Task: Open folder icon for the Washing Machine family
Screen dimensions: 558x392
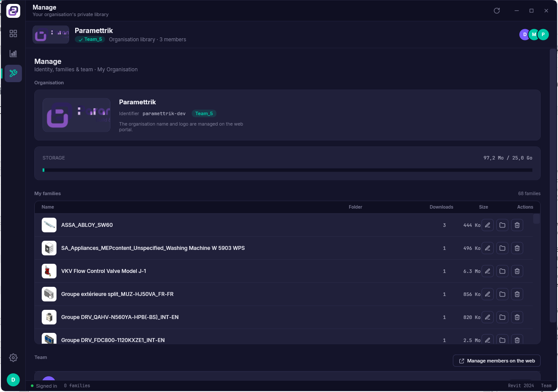Action: coord(502,248)
